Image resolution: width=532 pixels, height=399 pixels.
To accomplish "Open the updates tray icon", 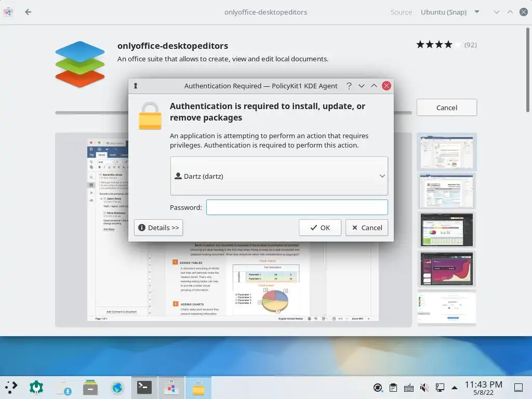I will [378, 388].
